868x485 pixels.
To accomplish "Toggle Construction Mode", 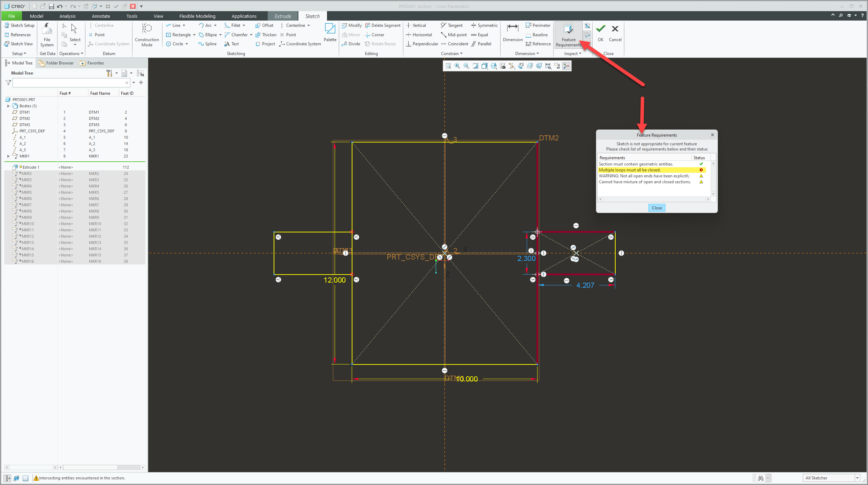I will coord(147,34).
